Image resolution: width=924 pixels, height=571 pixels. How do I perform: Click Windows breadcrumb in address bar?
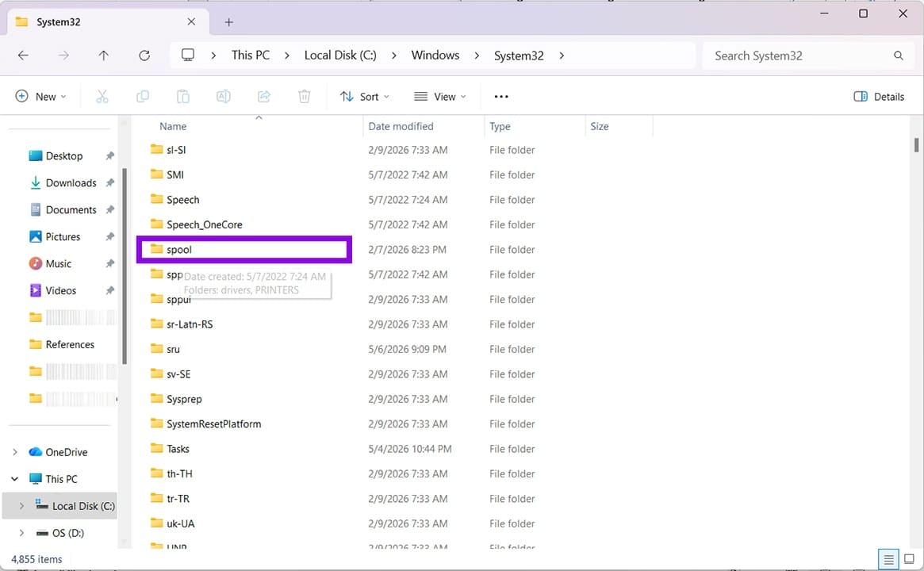point(435,56)
